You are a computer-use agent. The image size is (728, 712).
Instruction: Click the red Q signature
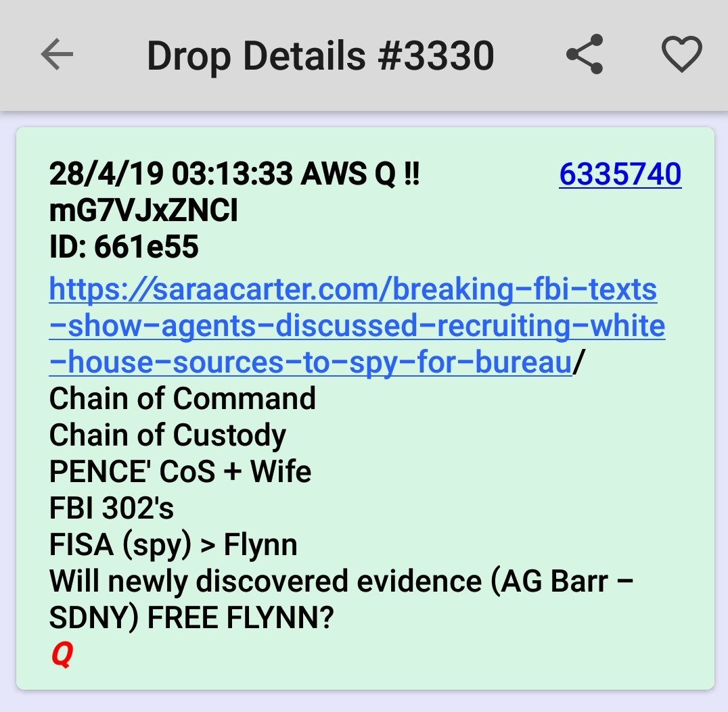pos(62,655)
